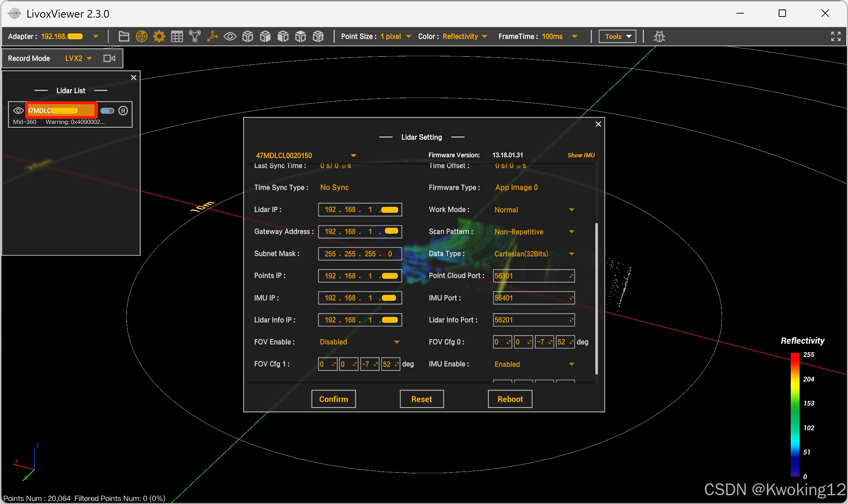Viewport: 848px width, 504px height.
Task: Click the radar device manager icon
Action: (141, 36)
